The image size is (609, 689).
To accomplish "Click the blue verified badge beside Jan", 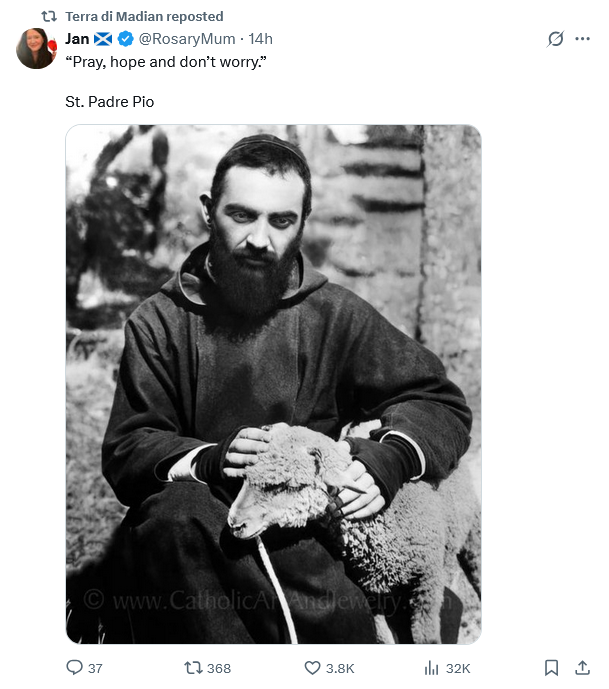I will point(125,39).
